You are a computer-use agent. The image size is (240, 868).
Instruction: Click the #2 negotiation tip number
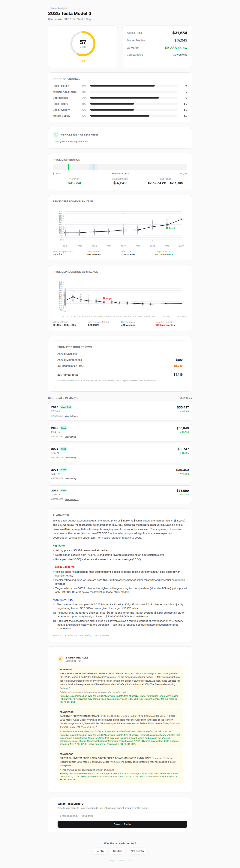pyautogui.click(x=54, y=613)
